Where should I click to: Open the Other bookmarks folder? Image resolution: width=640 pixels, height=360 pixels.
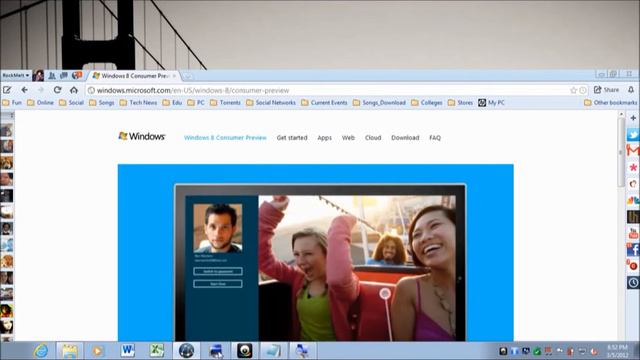(x=611, y=103)
